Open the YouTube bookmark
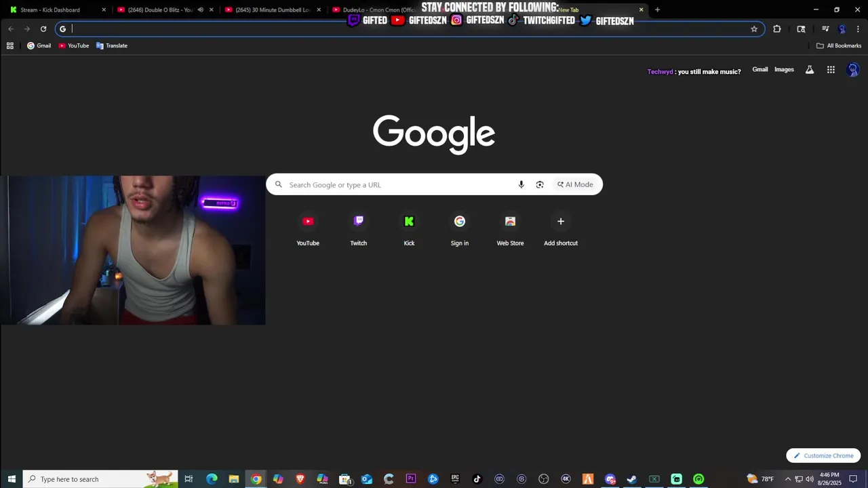 [x=73, y=45]
